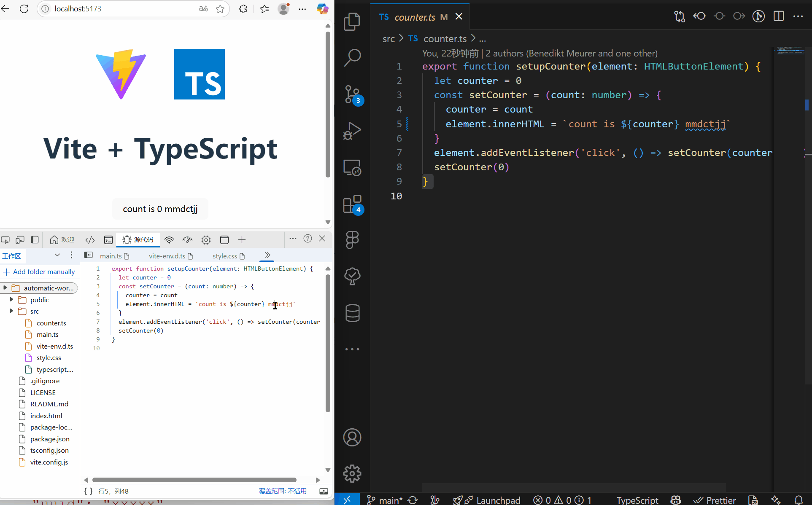
Task: Open the breadcrumb ellipsis in VS Code
Action: tap(483, 39)
